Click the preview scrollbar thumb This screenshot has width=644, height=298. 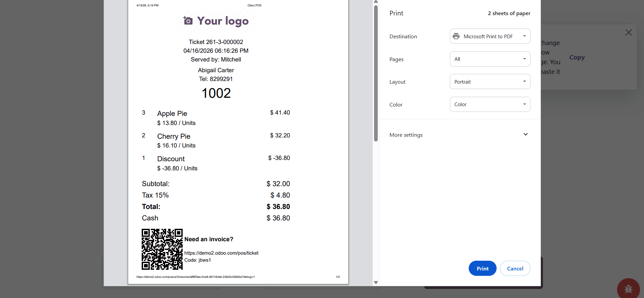tap(376, 73)
